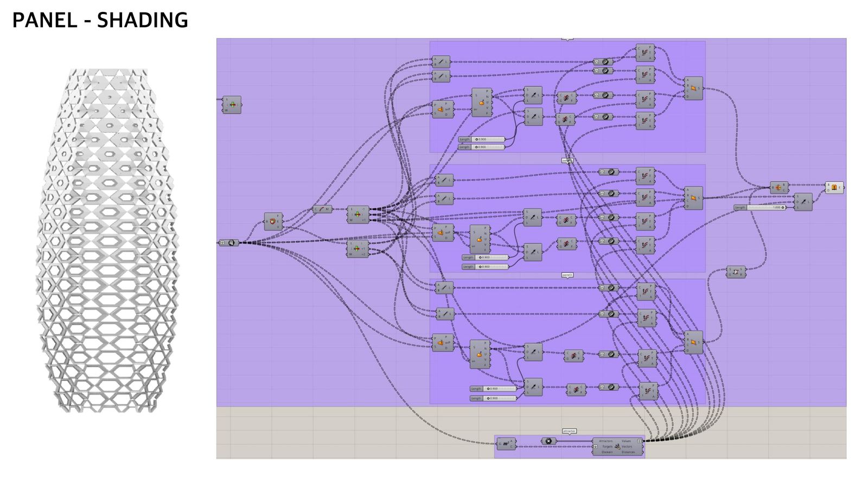This screenshot has width=868, height=488.
Task: Select Surface Closest Point component in panel1 group
Action: (x=443, y=233)
